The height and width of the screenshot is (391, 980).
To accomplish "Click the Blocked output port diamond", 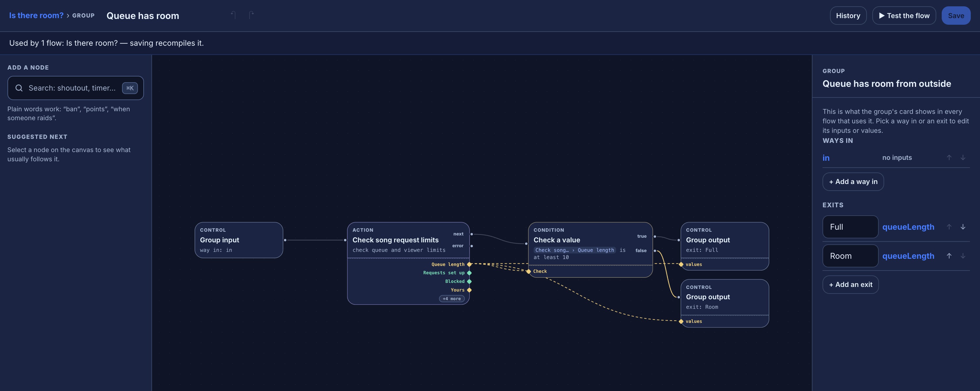I will (x=469, y=281).
